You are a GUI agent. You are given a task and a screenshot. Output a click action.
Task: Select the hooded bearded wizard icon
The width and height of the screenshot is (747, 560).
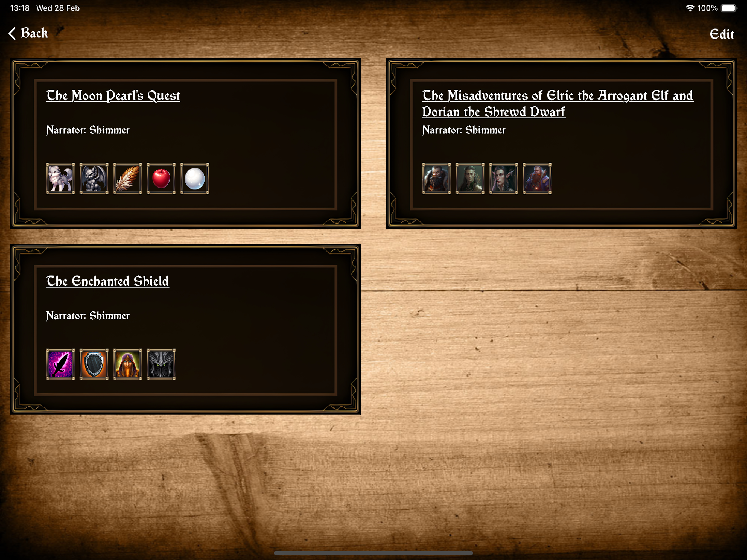[128, 364]
